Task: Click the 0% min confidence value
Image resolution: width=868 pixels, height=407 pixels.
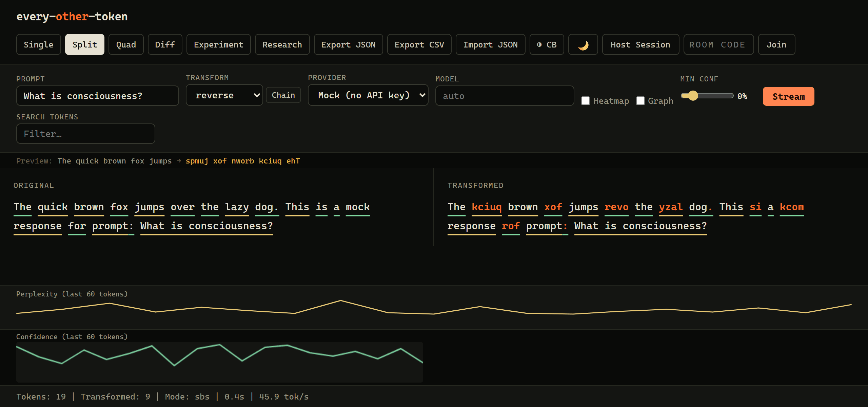Action: pyautogui.click(x=742, y=96)
